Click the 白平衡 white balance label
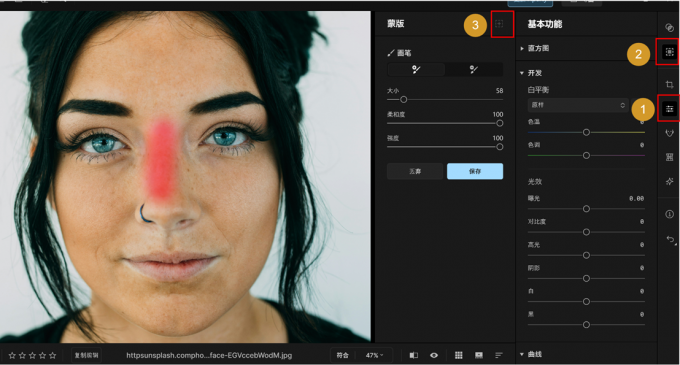 [x=538, y=90]
